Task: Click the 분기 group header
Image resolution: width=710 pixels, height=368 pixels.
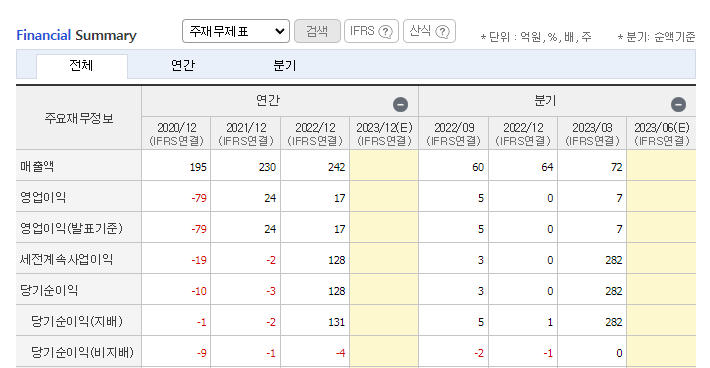Action: (545, 100)
